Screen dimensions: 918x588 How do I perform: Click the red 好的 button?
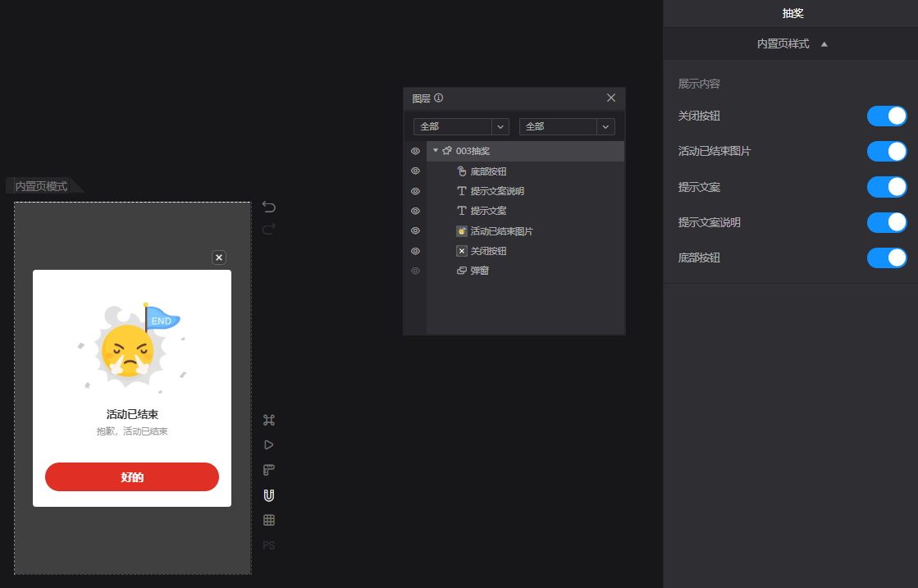[132, 476]
